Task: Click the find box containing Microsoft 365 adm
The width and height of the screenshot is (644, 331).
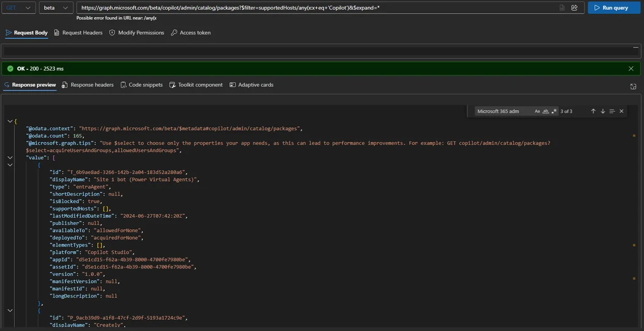Action: coord(504,111)
